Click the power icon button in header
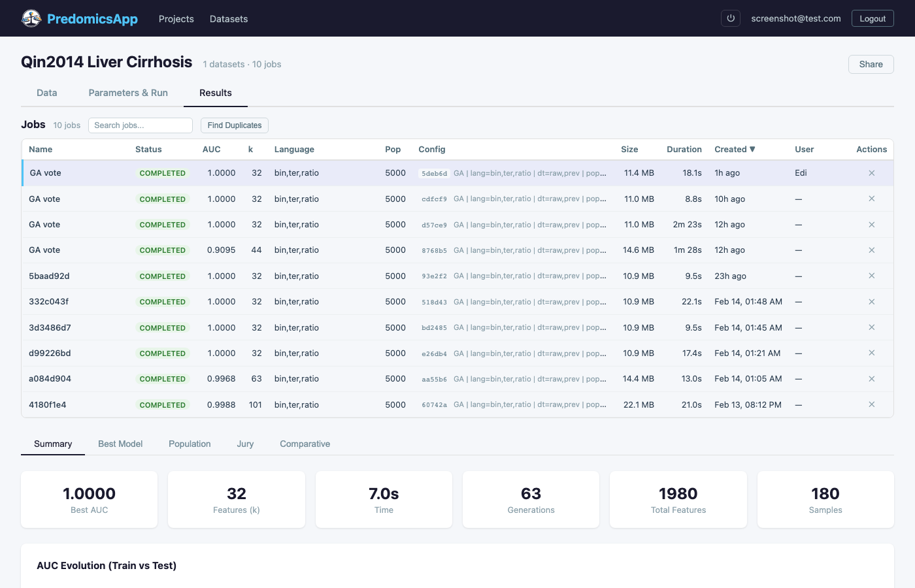915x588 pixels. [731, 18]
